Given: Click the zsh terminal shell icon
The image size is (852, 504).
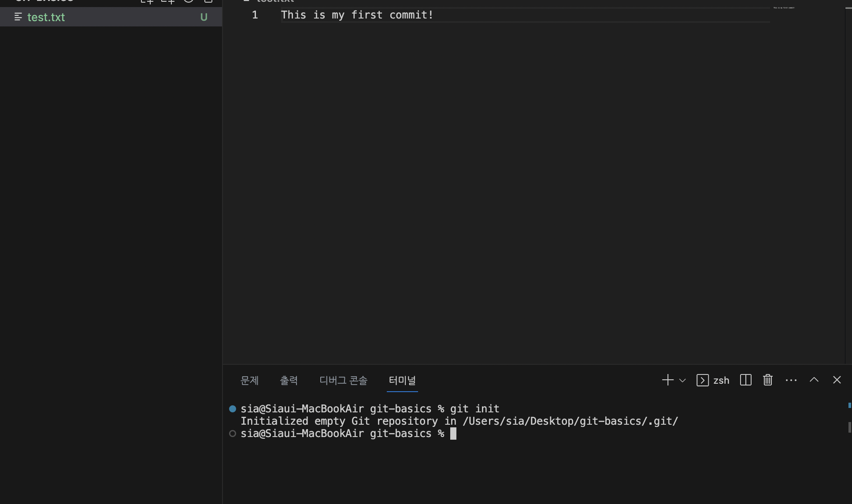Looking at the screenshot, I should coord(702,380).
